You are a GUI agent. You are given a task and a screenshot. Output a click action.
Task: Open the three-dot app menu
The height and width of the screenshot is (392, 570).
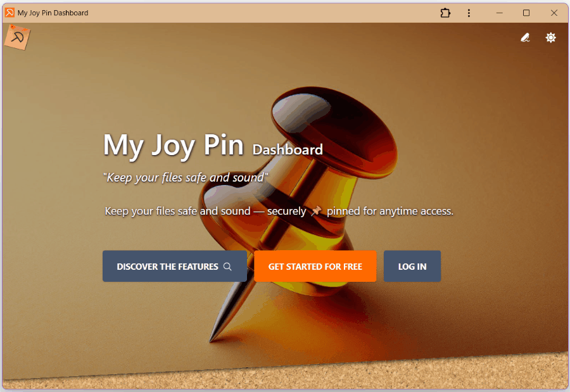coord(469,13)
